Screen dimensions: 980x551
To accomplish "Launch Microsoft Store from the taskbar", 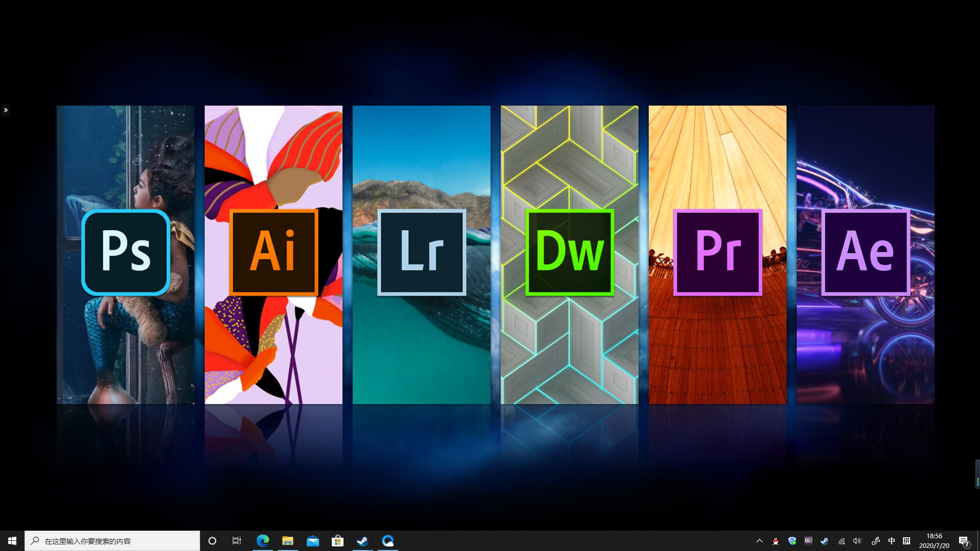I will (x=337, y=541).
